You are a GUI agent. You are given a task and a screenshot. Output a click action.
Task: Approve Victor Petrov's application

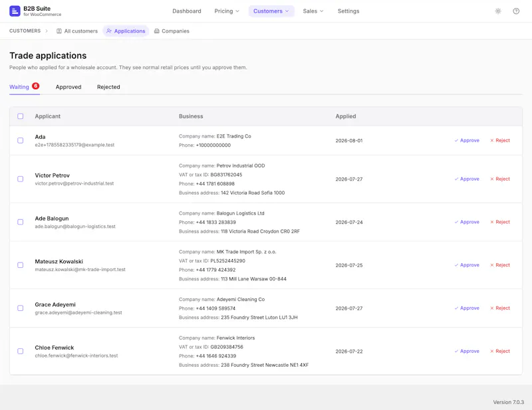click(x=467, y=179)
